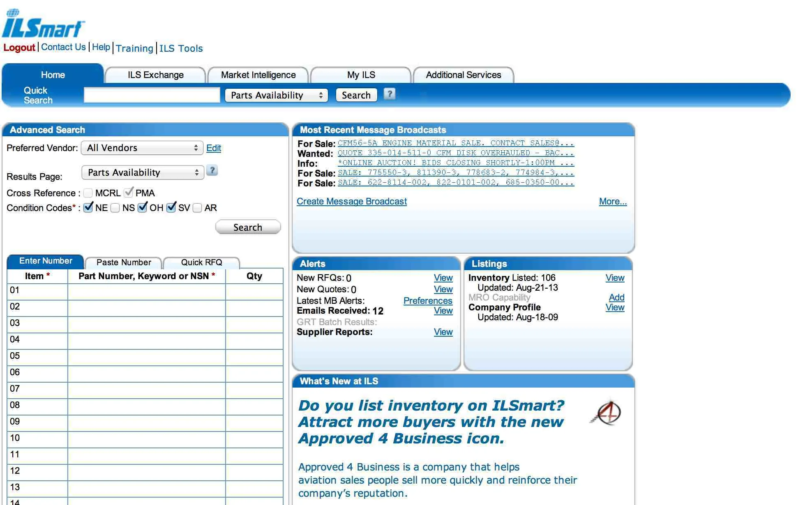
Task: Open the Latest MB Alerts Preferences link
Action: pos(427,301)
